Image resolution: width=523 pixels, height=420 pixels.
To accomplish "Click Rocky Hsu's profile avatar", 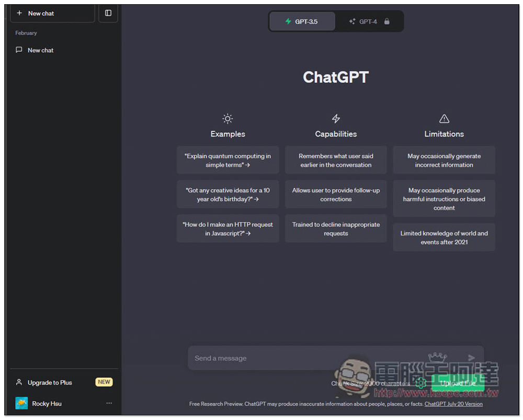I will tap(21, 403).
